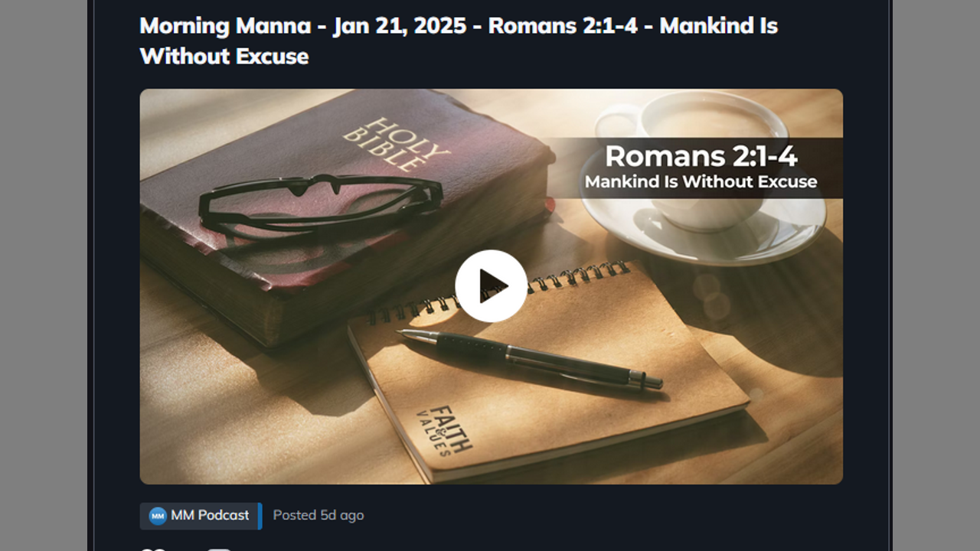Click gray backdrop left of the post card

click(44, 275)
